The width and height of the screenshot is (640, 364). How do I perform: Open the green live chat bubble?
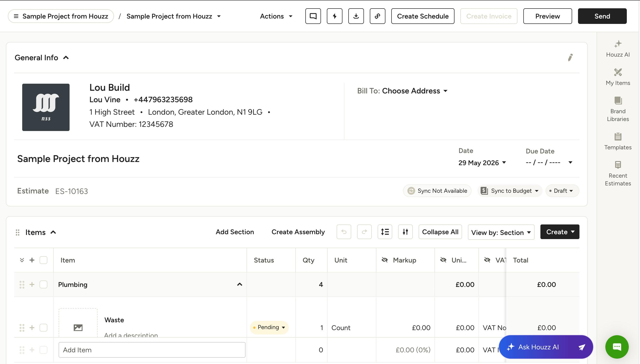(x=617, y=347)
